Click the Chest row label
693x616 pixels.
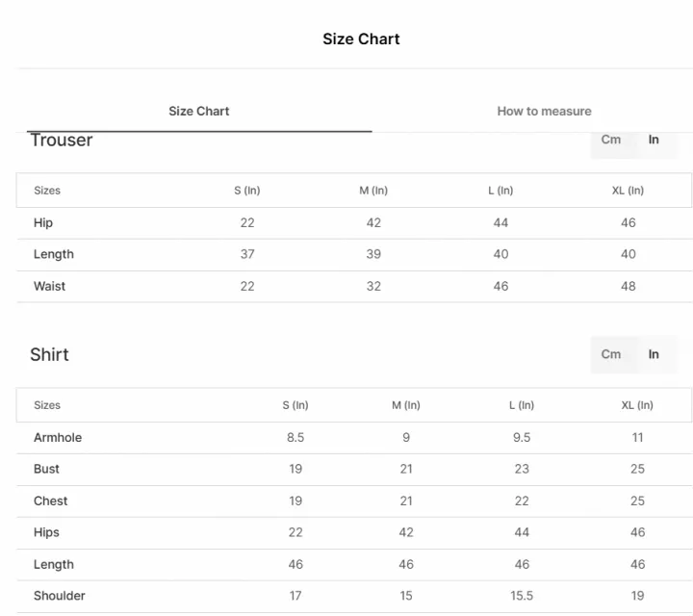(x=51, y=500)
